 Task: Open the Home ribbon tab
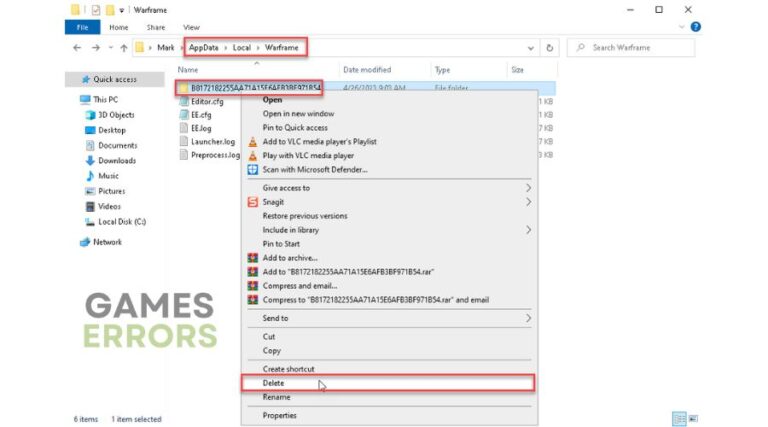[x=119, y=27]
